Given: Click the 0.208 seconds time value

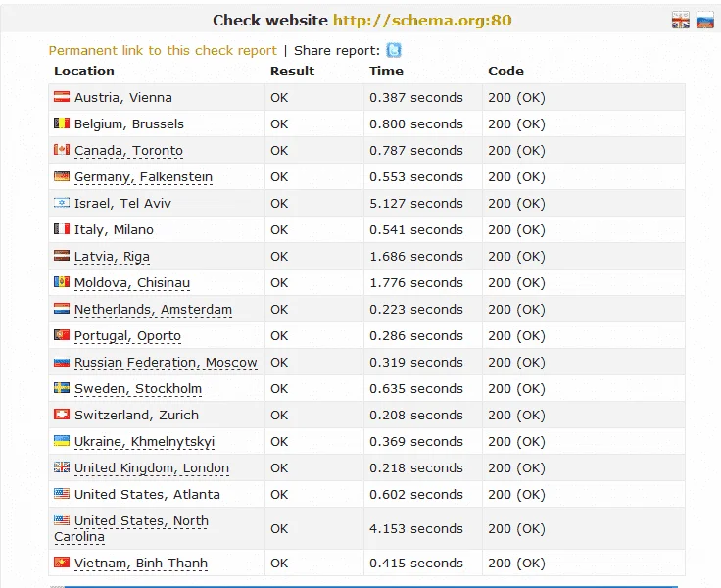Looking at the screenshot, I should click(416, 415).
